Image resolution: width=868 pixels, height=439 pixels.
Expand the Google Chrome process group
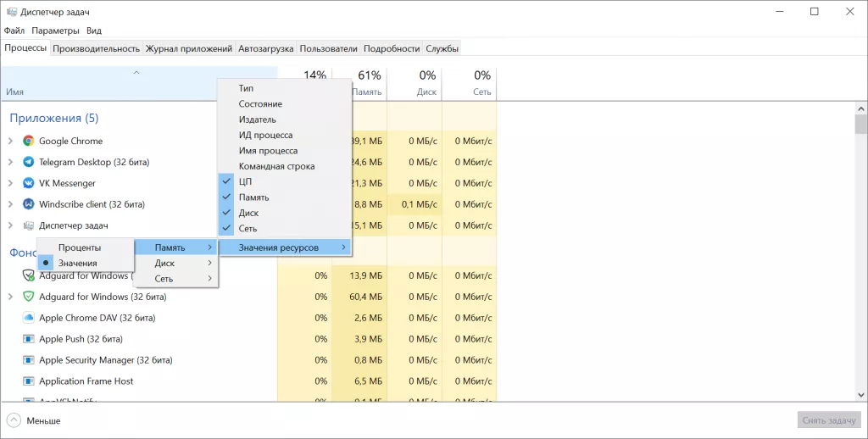[x=10, y=142]
